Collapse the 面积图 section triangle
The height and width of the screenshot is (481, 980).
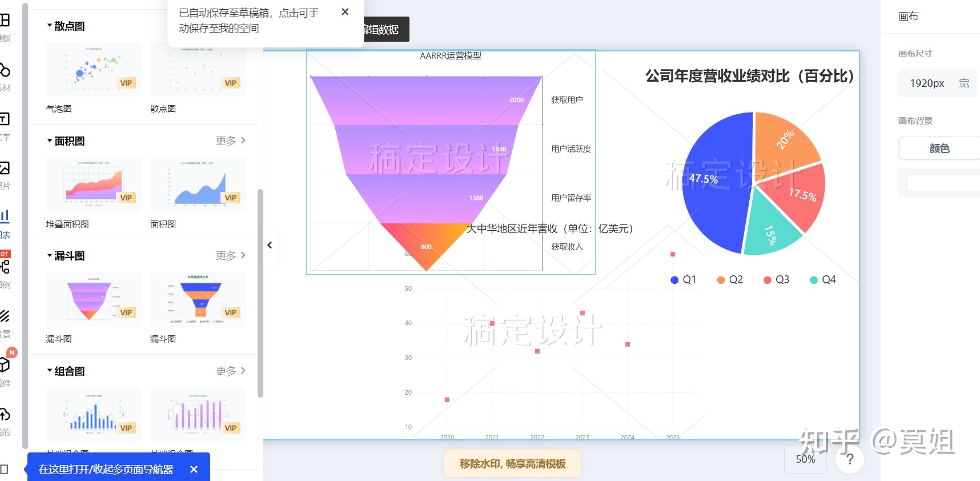(50, 141)
